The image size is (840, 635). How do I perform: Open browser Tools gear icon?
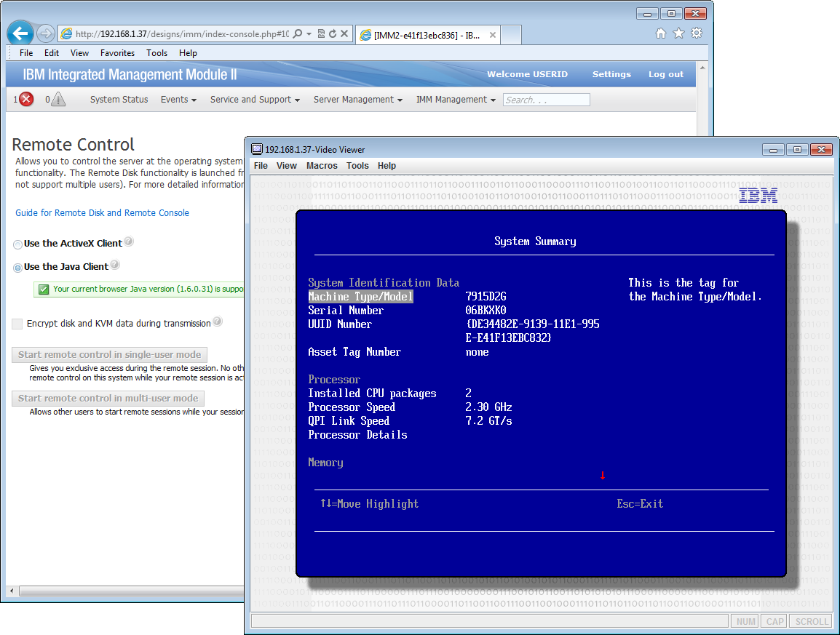697,33
